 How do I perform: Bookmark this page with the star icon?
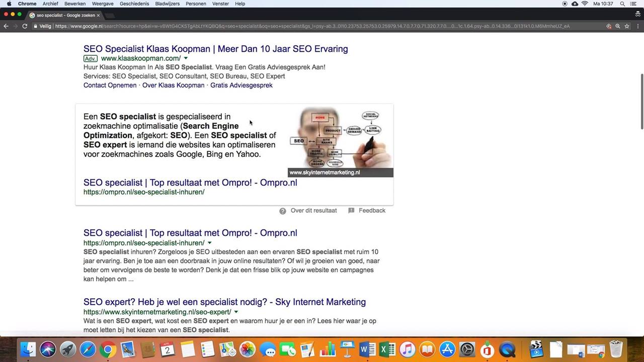[x=627, y=26]
